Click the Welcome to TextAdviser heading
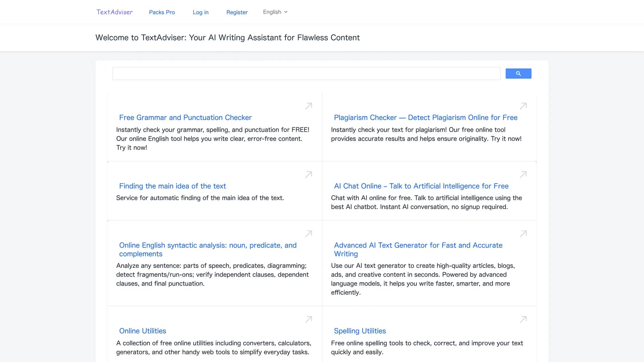The width and height of the screenshot is (644, 362). tap(227, 38)
